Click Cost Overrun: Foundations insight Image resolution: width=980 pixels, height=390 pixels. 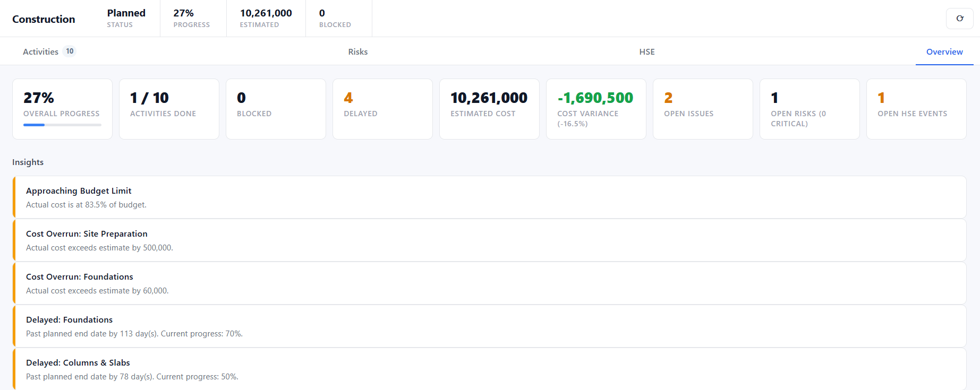click(489, 283)
